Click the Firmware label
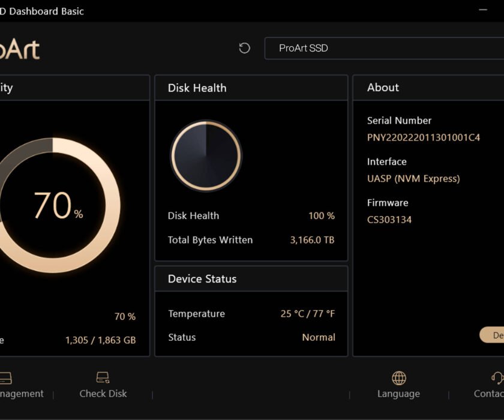This screenshot has width=504, height=420. coord(388,203)
